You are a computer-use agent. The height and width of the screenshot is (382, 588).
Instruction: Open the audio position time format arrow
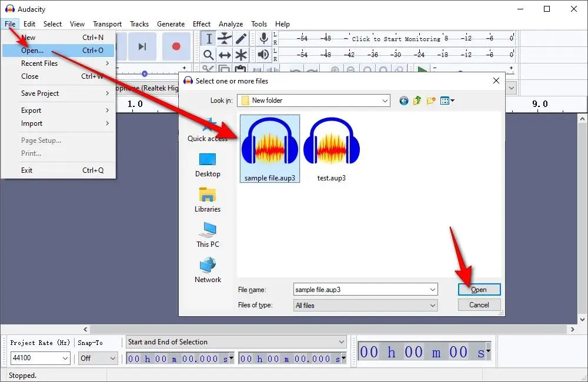(x=488, y=351)
